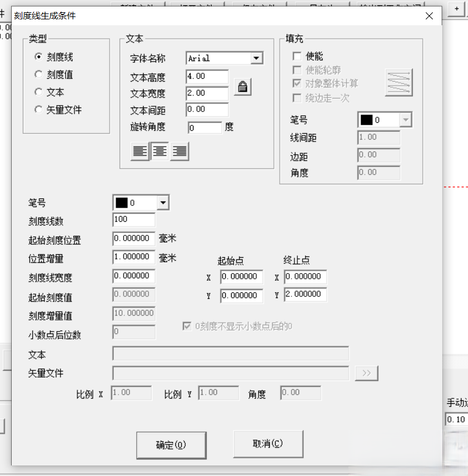Click the bottom 角度 field beside 比例 Y
Image resolution: width=468 pixels, height=476 pixels.
point(301,393)
